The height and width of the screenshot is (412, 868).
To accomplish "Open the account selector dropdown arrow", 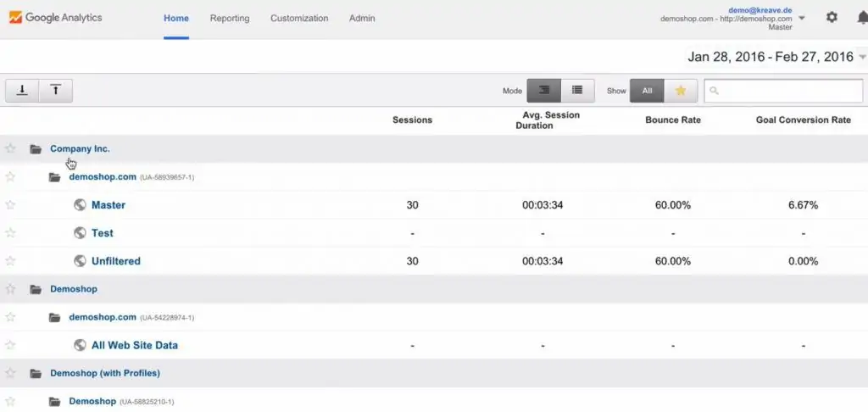I will (x=802, y=18).
